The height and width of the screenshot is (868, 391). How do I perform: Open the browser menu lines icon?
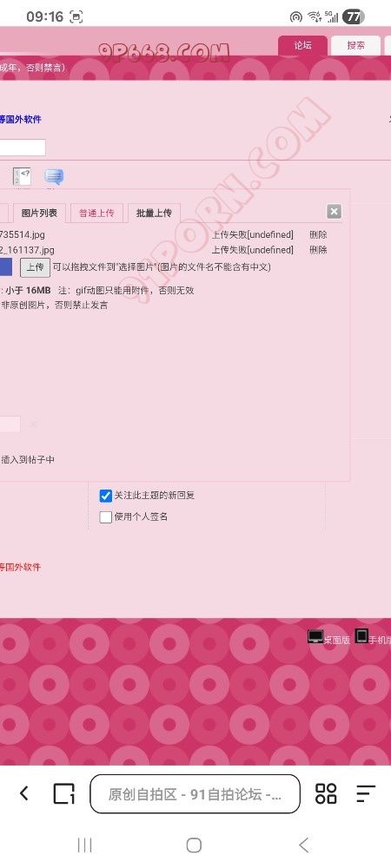tap(366, 794)
